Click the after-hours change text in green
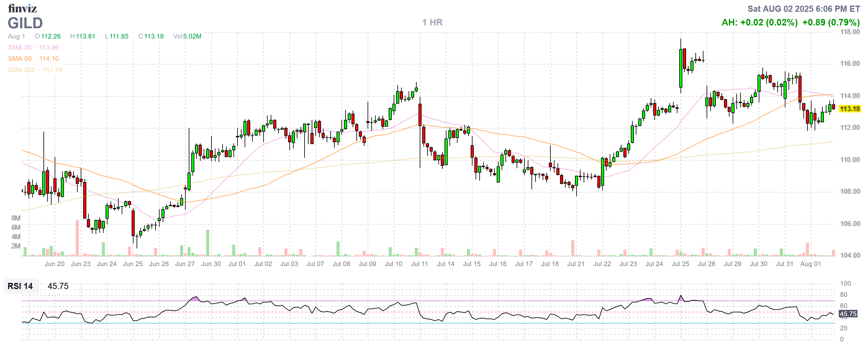The height and width of the screenshot is (349, 868). pyautogui.click(x=759, y=23)
